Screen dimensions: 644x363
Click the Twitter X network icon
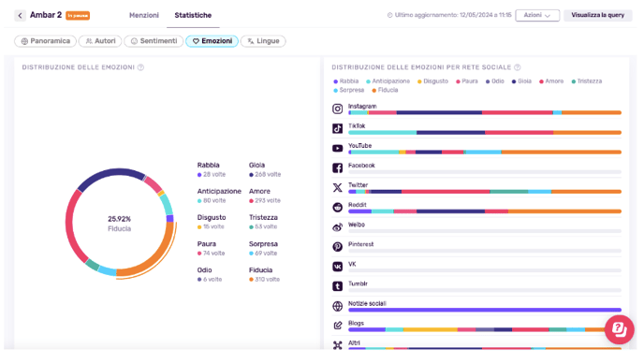[x=337, y=188]
